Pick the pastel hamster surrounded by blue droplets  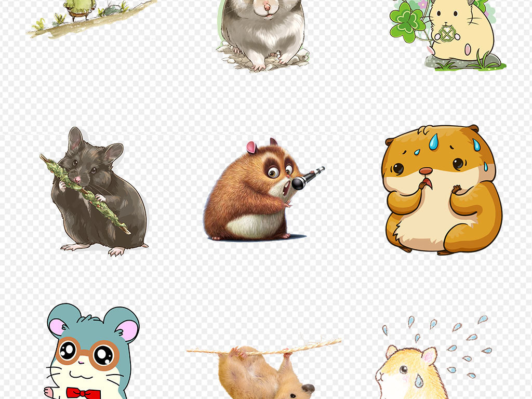[x=434, y=357]
